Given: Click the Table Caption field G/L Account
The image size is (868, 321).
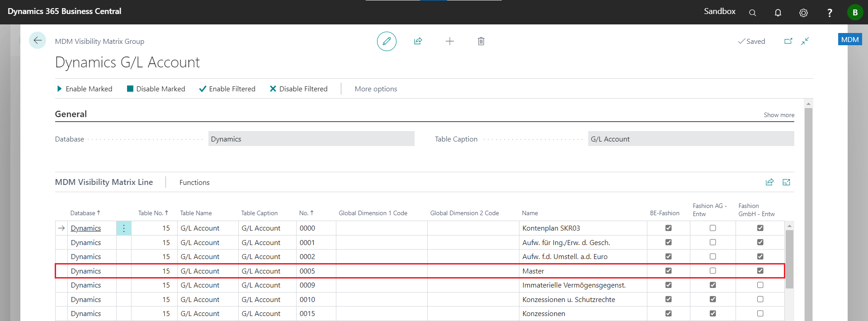Looking at the screenshot, I should click(x=691, y=139).
